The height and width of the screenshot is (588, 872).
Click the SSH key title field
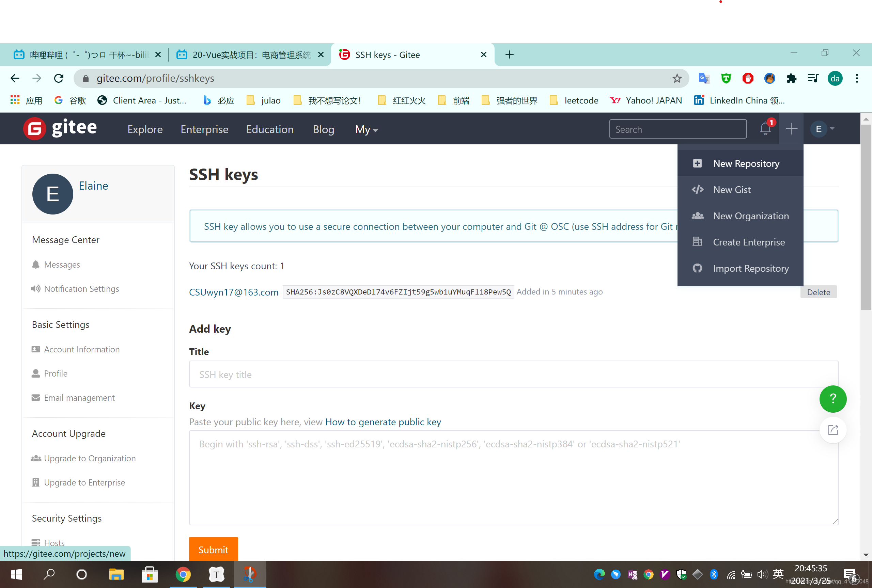pyautogui.click(x=513, y=374)
